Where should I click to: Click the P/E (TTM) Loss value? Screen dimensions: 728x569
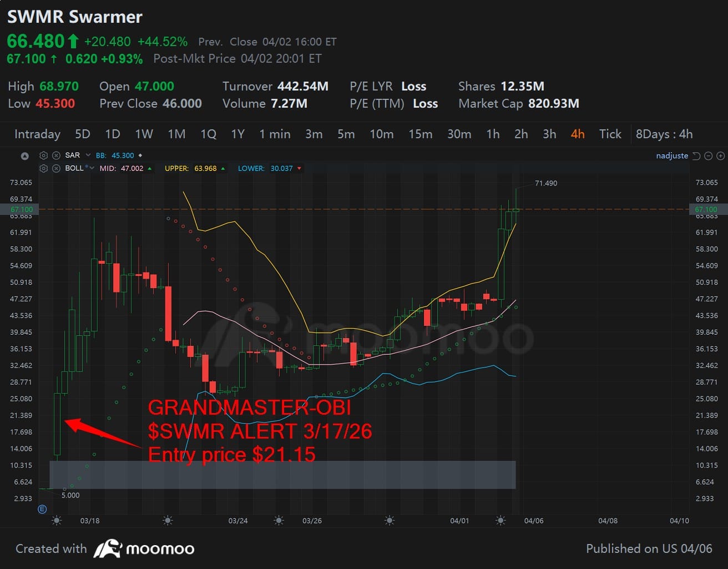[426, 104]
